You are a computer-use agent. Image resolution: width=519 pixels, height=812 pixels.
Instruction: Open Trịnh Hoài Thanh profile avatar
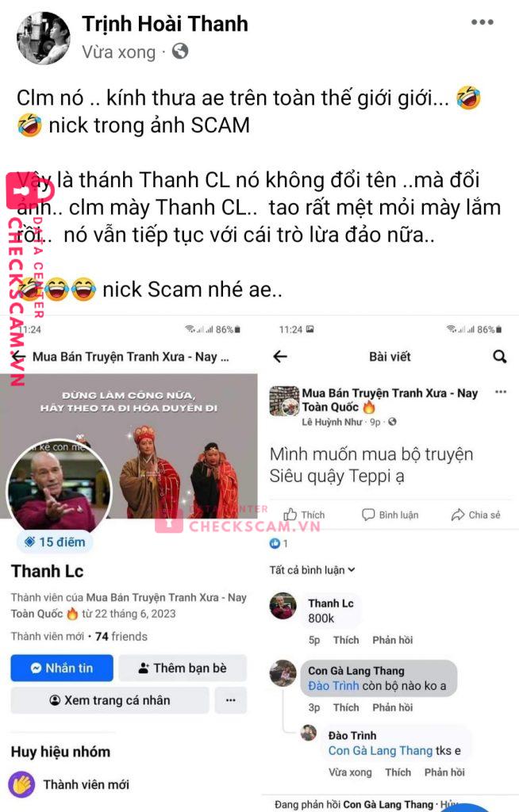44,38
